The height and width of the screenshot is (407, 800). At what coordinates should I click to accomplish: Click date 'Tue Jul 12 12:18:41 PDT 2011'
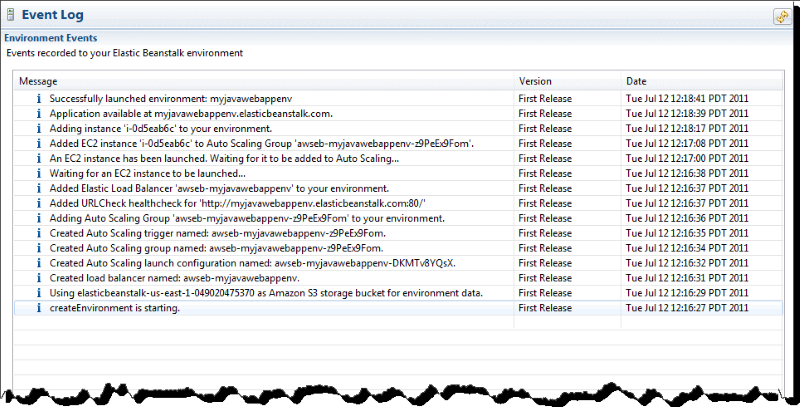(x=687, y=99)
